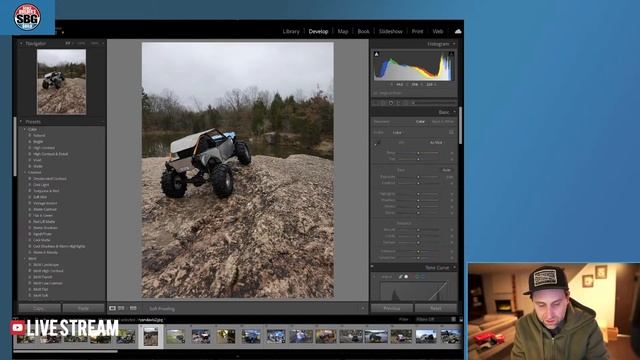Collapse the Creative presets group
640x360 pixels.
[24, 173]
